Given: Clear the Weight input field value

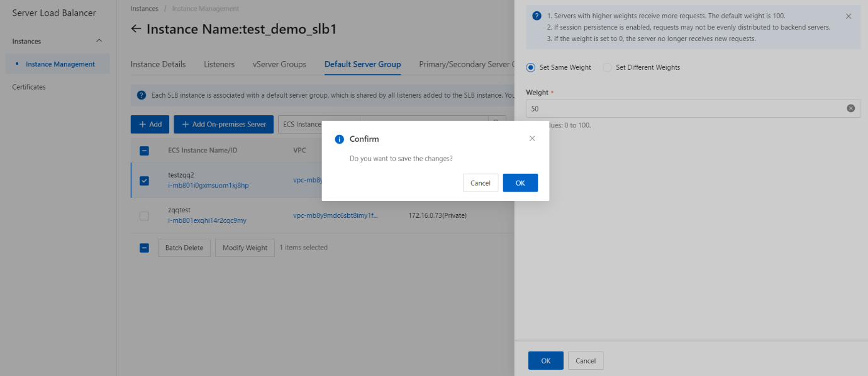Looking at the screenshot, I should (x=850, y=108).
